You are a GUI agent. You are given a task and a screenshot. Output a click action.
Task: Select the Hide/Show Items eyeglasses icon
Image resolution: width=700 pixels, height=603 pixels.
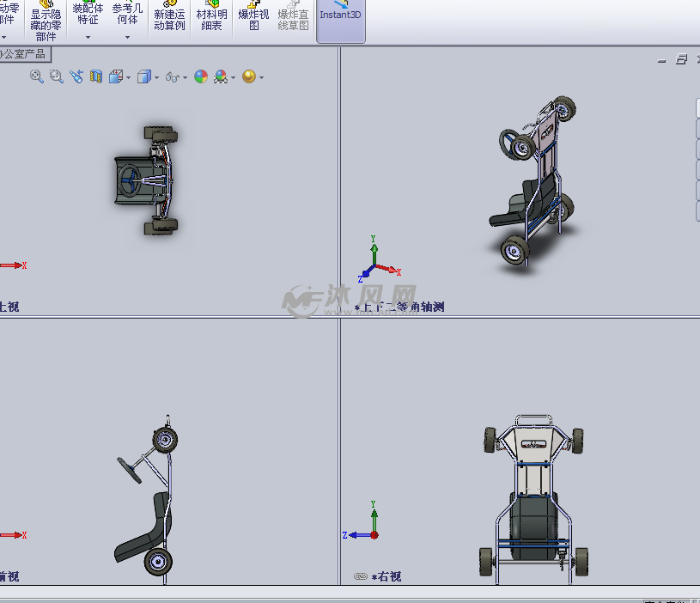click(x=170, y=76)
